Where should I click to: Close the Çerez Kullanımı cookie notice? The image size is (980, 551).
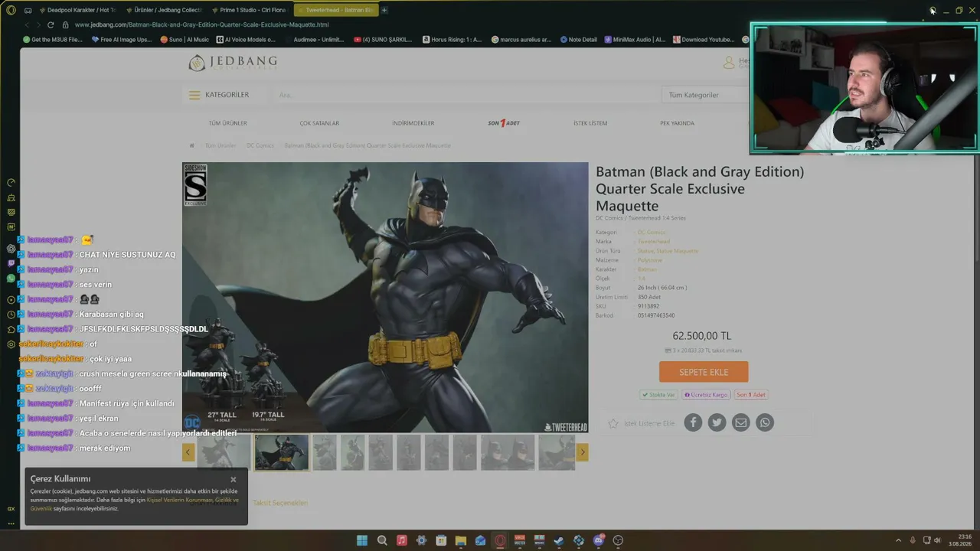[234, 480]
